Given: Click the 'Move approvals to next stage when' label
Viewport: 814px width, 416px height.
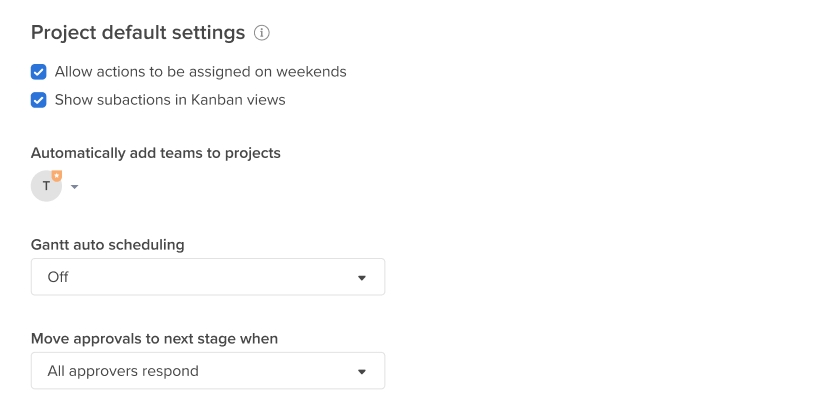Looking at the screenshot, I should pyautogui.click(x=154, y=339).
